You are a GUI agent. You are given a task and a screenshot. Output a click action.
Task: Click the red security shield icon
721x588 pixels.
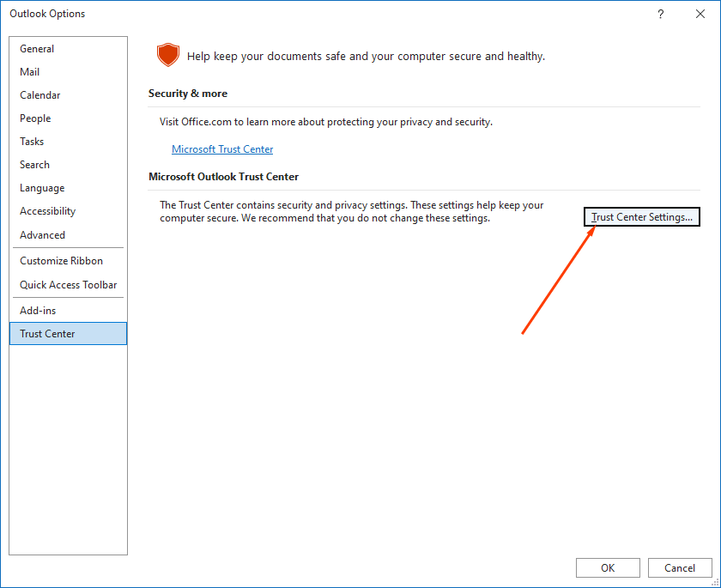tap(168, 54)
